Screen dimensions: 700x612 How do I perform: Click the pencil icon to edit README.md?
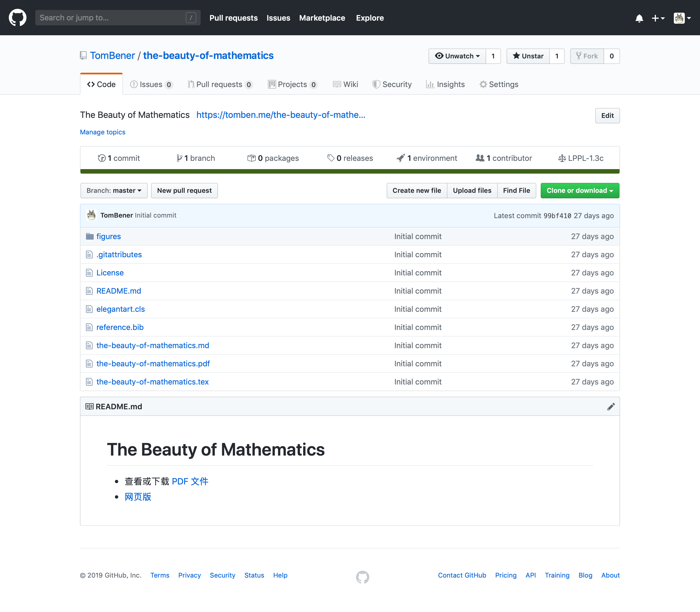pos(611,407)
